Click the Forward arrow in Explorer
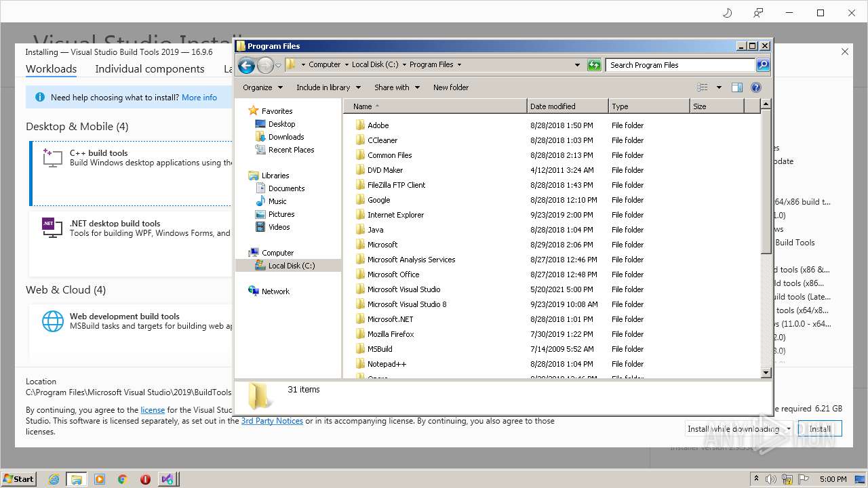Viewport: 868px width, 488px height. 265,65
